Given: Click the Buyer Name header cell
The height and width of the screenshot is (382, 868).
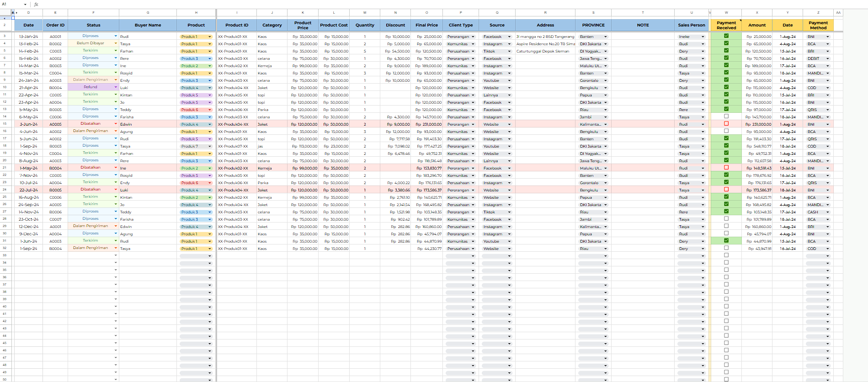Looking at the screenshot, I should point(148,25).
